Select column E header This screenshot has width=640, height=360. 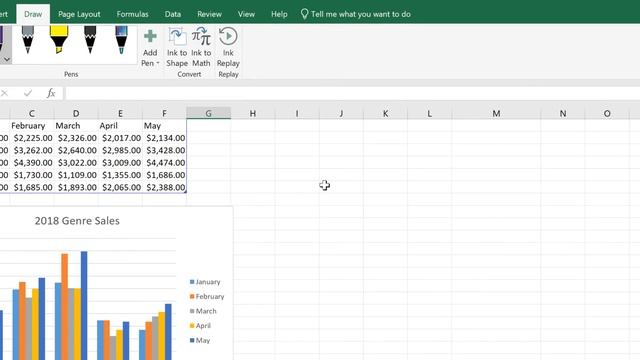click(x=120, y=113)
